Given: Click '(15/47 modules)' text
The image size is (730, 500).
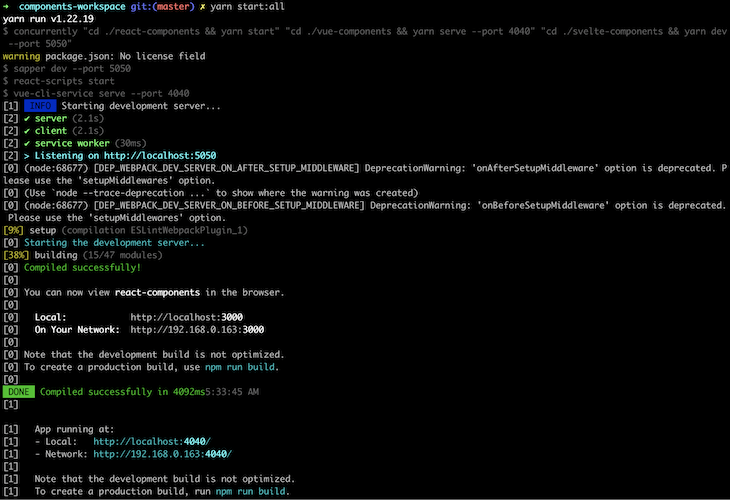Looking at the screenshot, I should 122,255.
